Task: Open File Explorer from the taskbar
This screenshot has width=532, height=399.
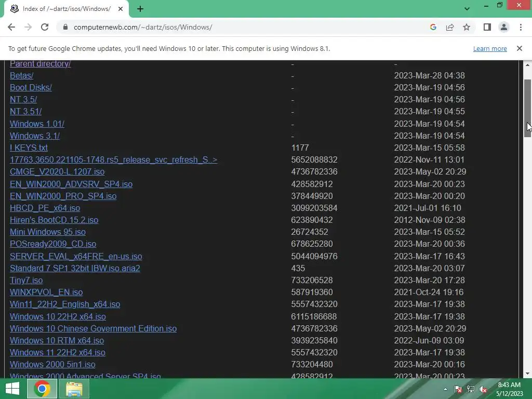Action: (74, 389)
